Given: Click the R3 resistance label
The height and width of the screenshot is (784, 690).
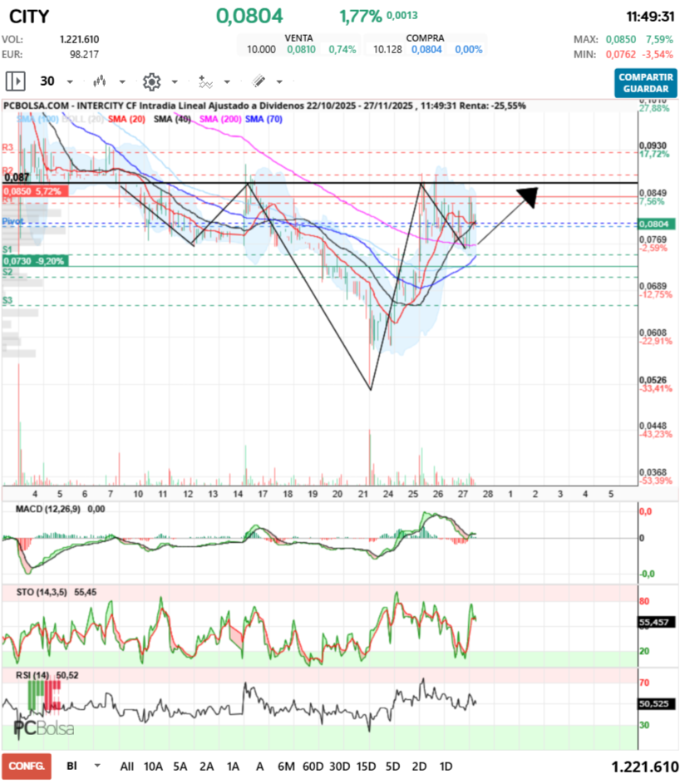Looking at the screenshot, I should click(x=7, y=147).
